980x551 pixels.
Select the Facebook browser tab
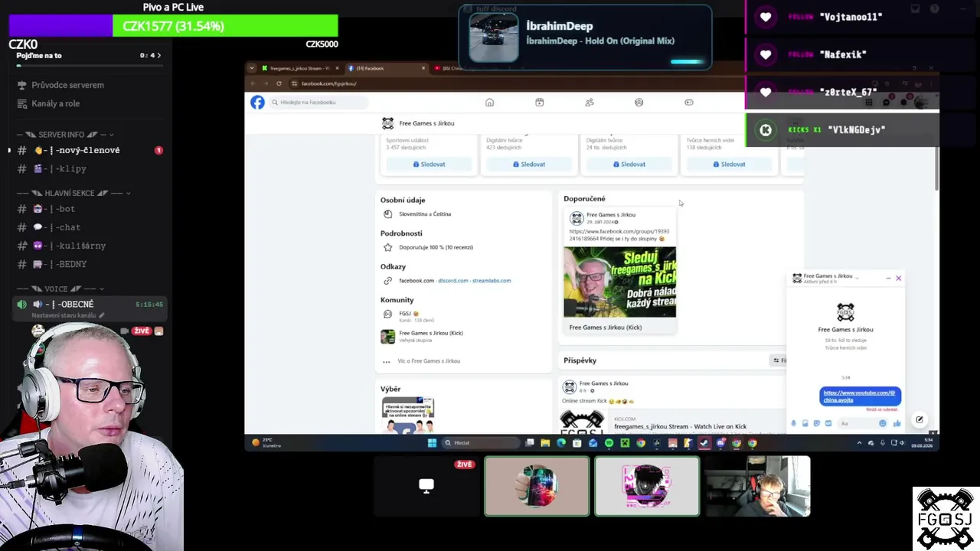point(386,68)
